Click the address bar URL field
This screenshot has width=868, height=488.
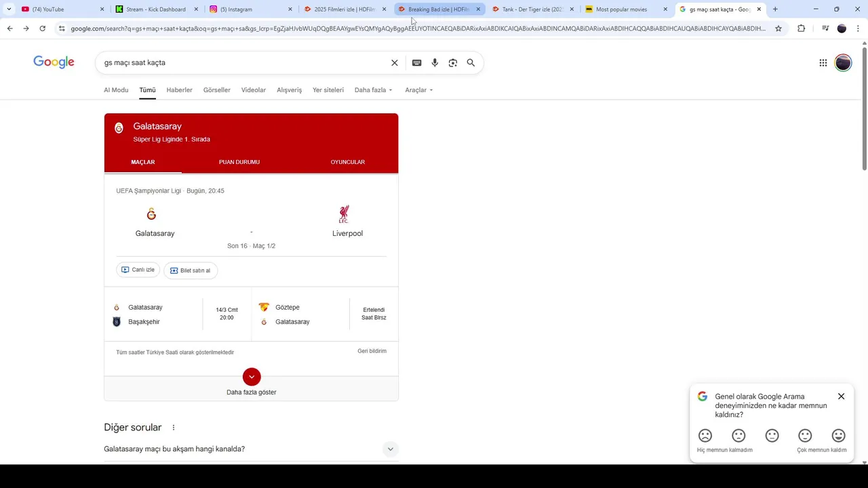(x=418, y=28)
